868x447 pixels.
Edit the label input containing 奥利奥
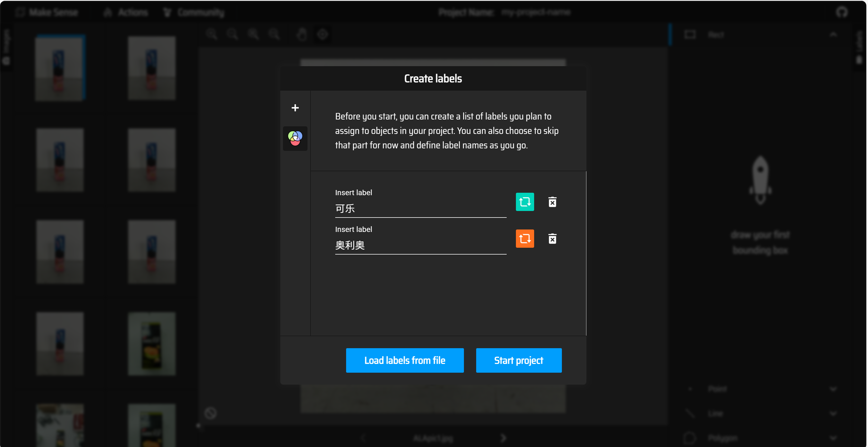click(x=420, y=245)
